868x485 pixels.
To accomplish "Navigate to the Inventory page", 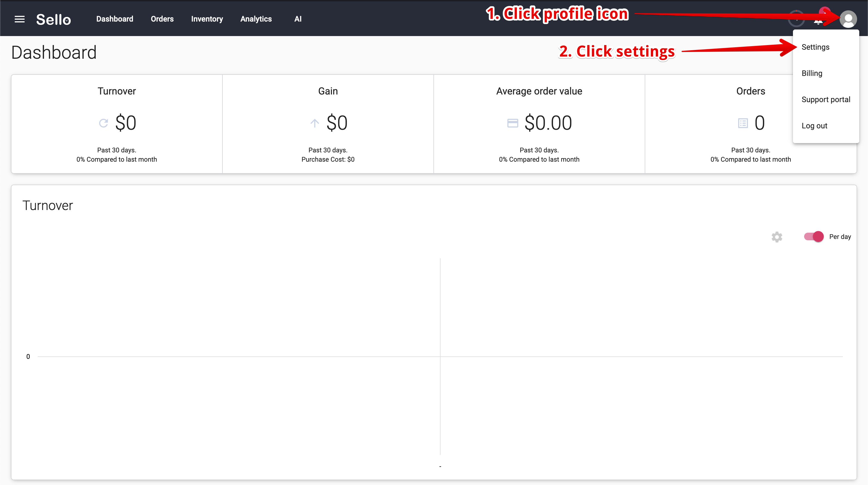I will point(207,19).
